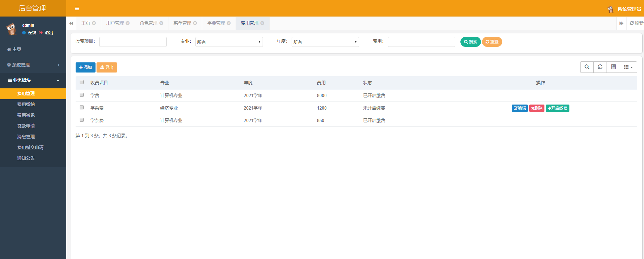Screen dimensions: 644x259
Task: Click the 后台管理 logo title
Action: 32,8
